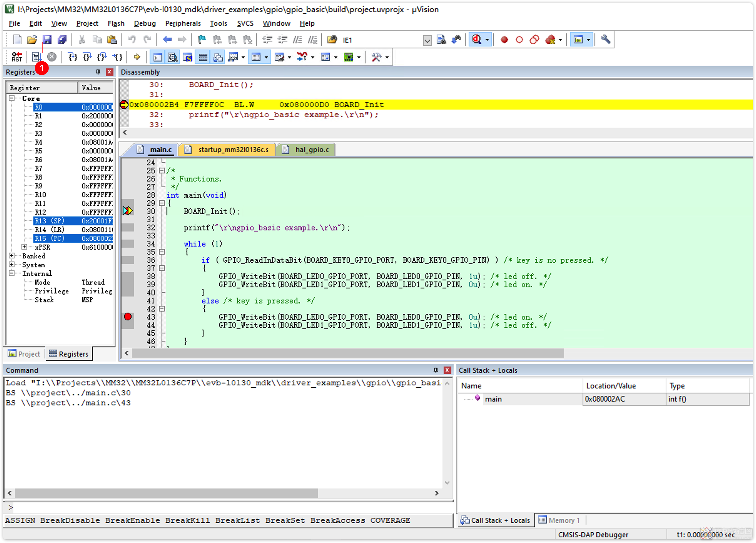Click the Step Over icon
The height and width of the screenshot is (543, 756).
click(x=87, y=57)
